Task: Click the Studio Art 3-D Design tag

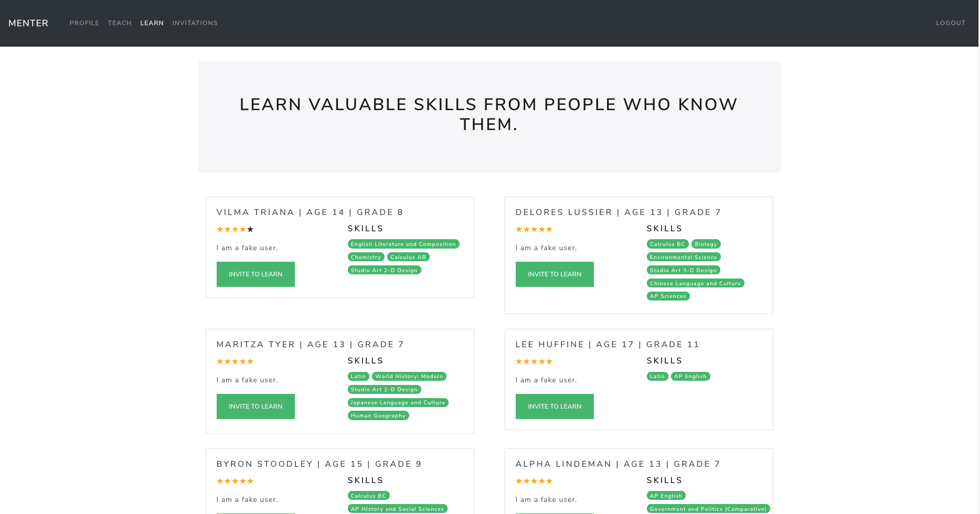Action: [x=683, y=270]
